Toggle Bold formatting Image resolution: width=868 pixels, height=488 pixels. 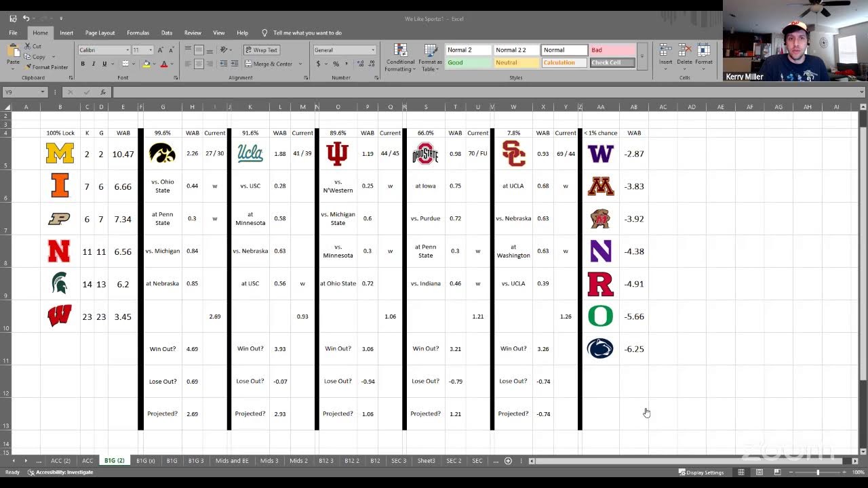click(83, 64)
